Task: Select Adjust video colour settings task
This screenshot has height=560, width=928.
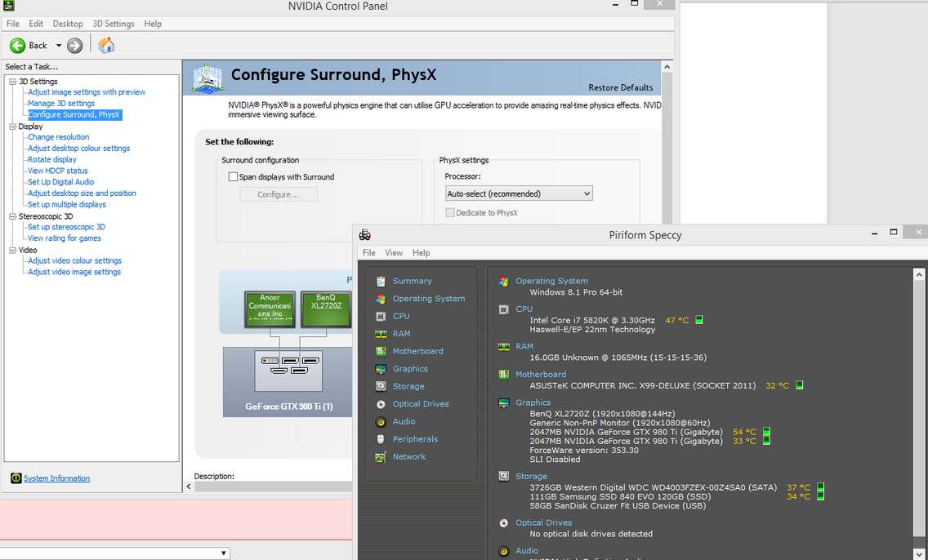Action: (74, 260)
